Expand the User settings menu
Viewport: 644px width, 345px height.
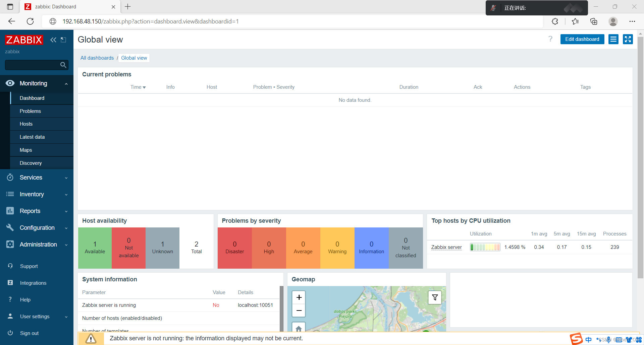(x=66, y=317)
